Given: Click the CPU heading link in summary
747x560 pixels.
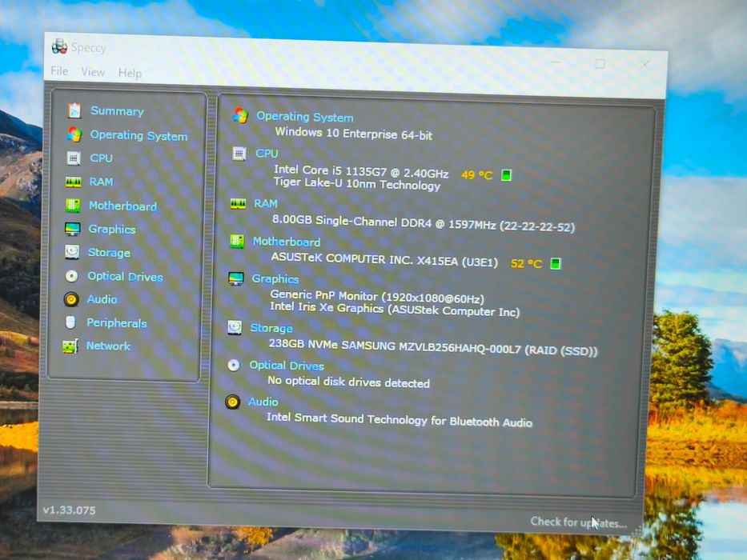Looking at the screenshot, I should pos(267,154).
